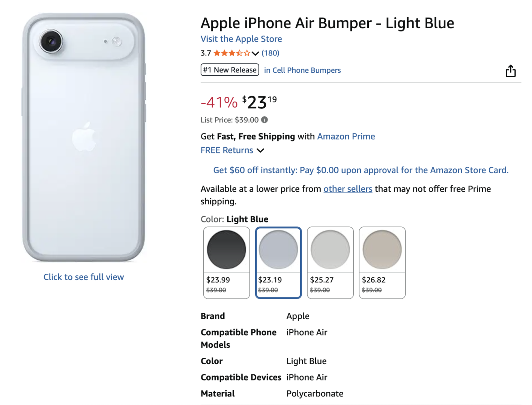Choose the Beige color swatch priced $26.82
The width and height of the screenshot is (532, 405).
pyautogui.click(x=382, y=249)
